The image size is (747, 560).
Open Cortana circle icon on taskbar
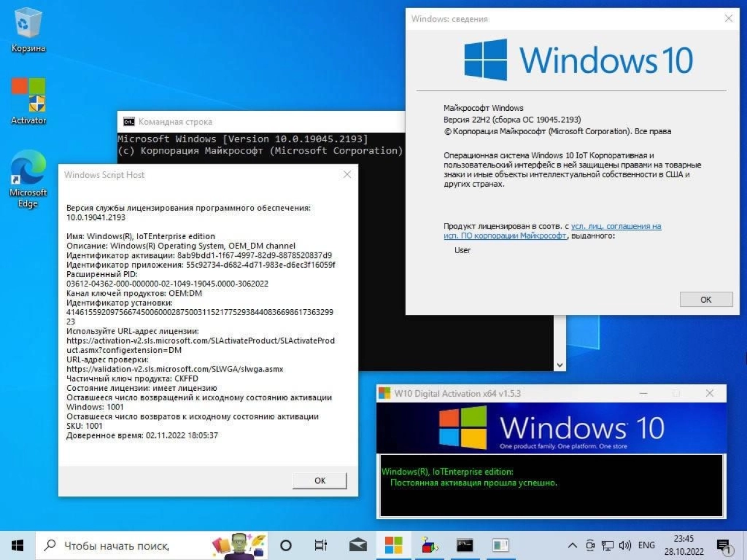point(286,545)
